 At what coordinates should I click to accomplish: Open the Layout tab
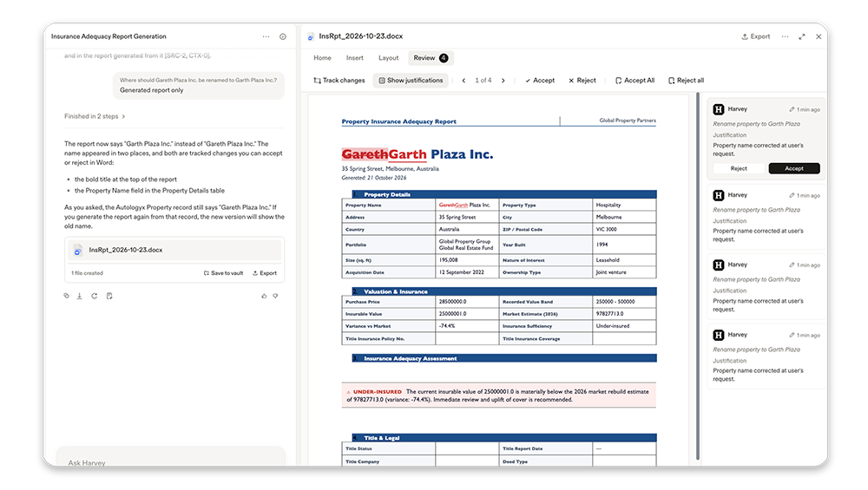click(x=389, y=58)
